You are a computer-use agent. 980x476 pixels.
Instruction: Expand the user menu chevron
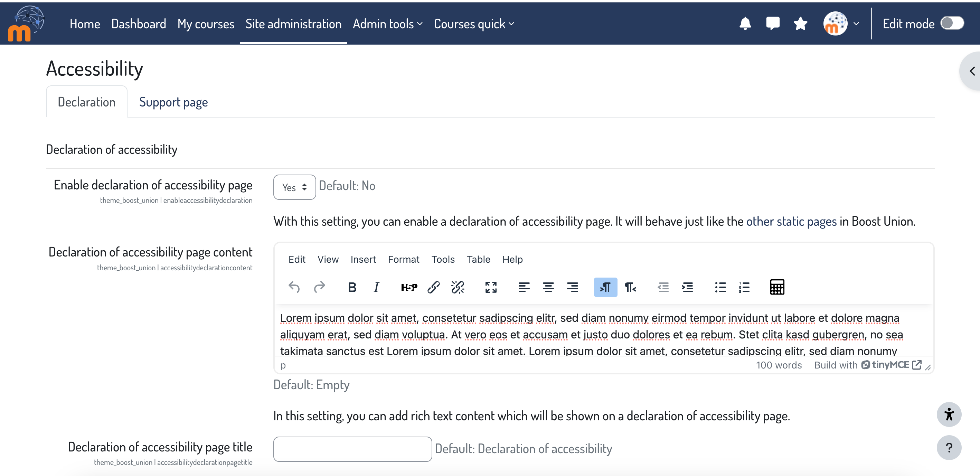(856, 24)
